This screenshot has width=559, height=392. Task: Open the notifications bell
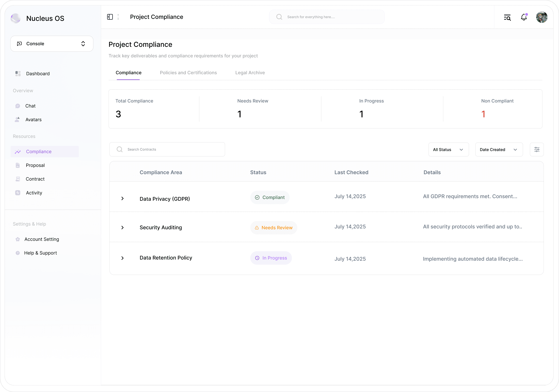[x=524, y=17]
